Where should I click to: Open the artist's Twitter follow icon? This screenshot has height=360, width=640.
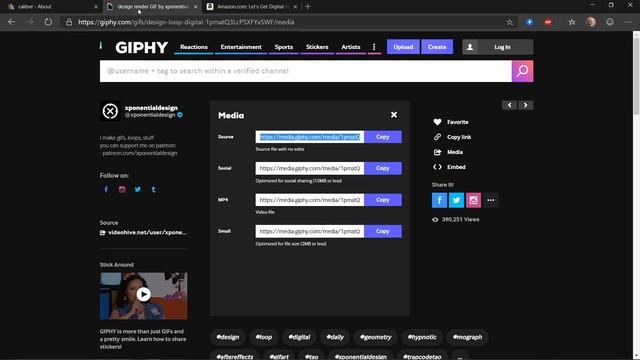138,189
